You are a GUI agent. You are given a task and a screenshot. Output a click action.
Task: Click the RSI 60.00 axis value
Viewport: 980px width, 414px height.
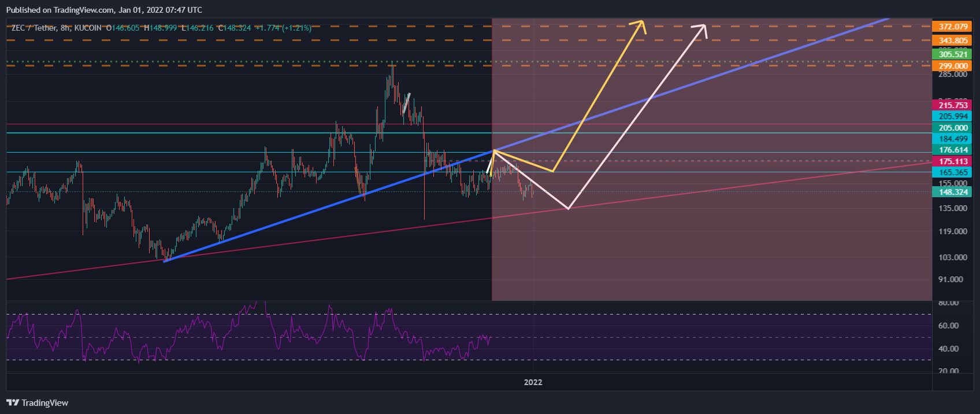click(949, 326)
